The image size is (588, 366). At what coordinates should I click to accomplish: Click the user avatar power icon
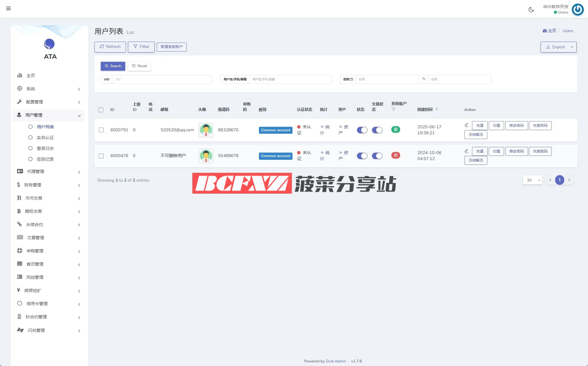tap(578, 9)
